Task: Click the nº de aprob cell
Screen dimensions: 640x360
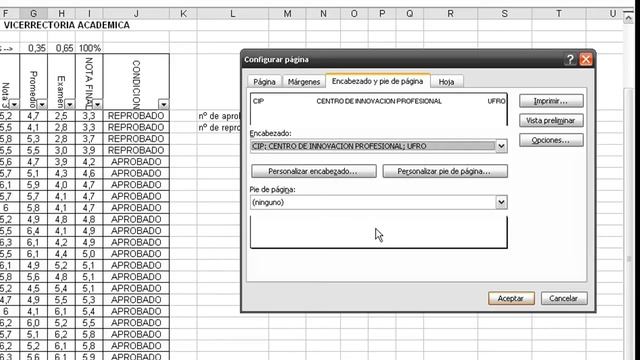Action: coord(220,116)
